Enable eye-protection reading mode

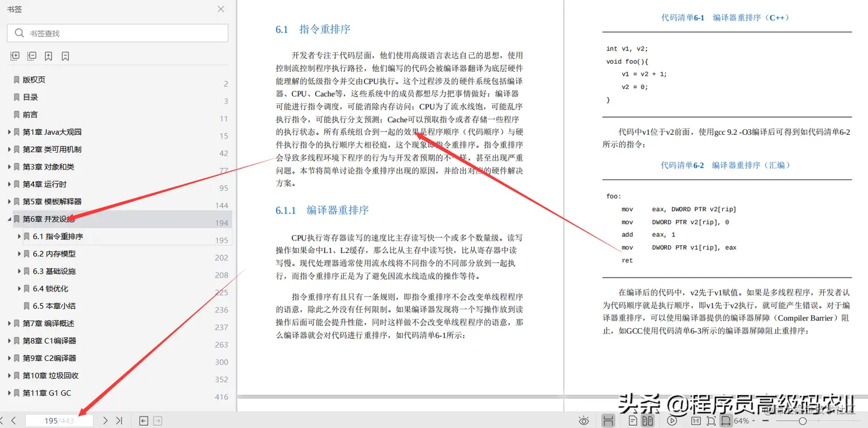coord(584,421)
